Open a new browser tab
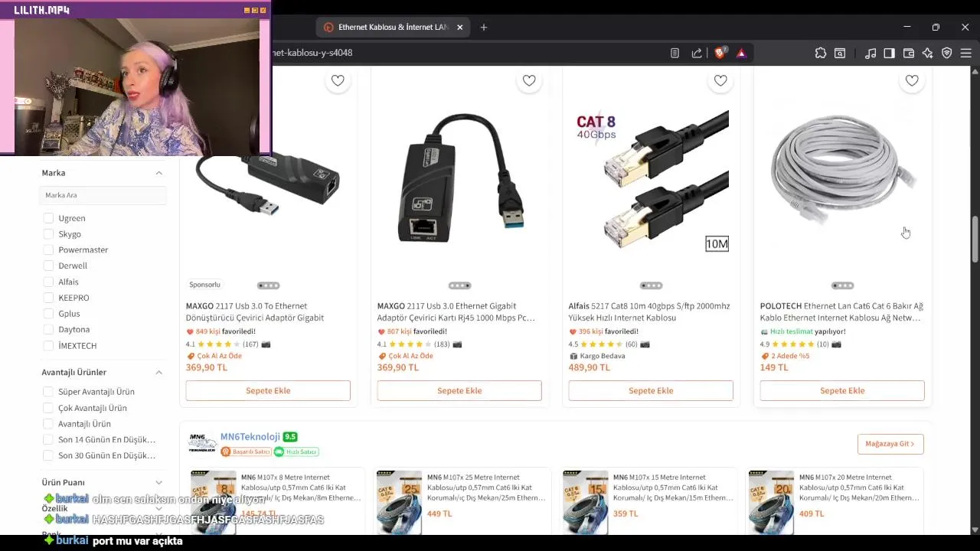 (x=483, y=28)
